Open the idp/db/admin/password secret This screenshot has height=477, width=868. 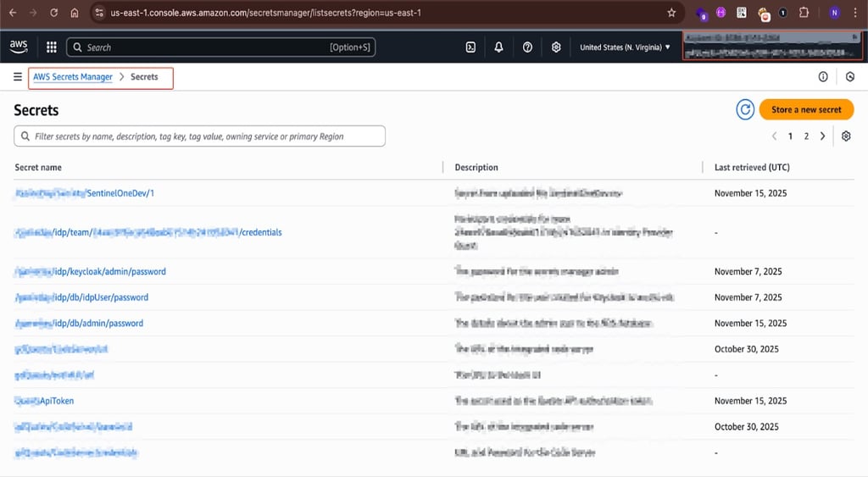[79, 323]
